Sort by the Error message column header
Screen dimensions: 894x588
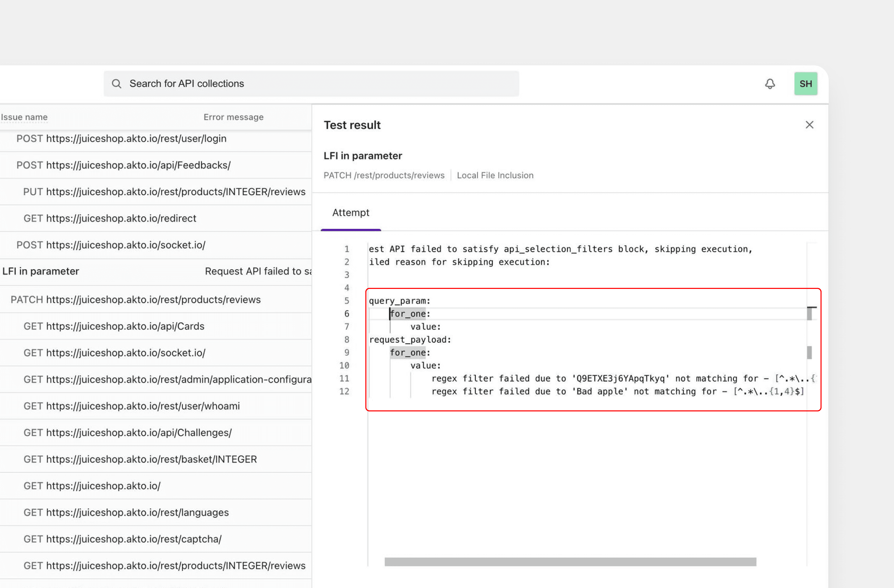pyautogui.click(x=233, y=117)
